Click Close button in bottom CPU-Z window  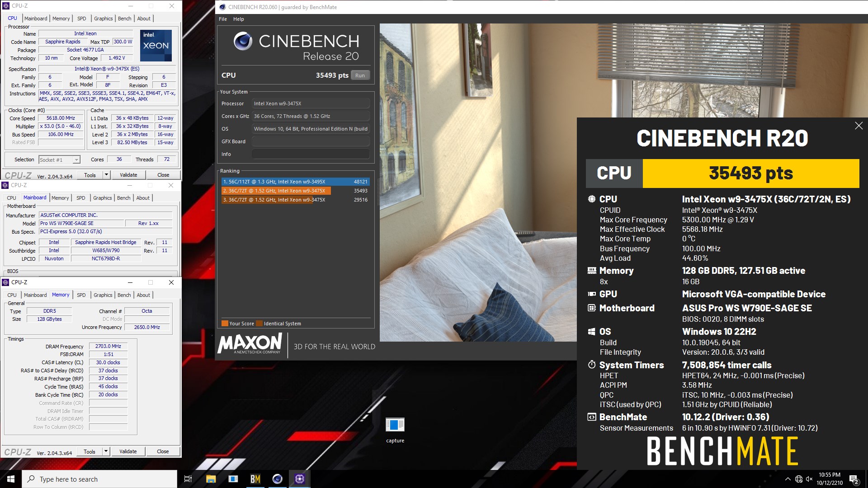(x=163, y=451)
